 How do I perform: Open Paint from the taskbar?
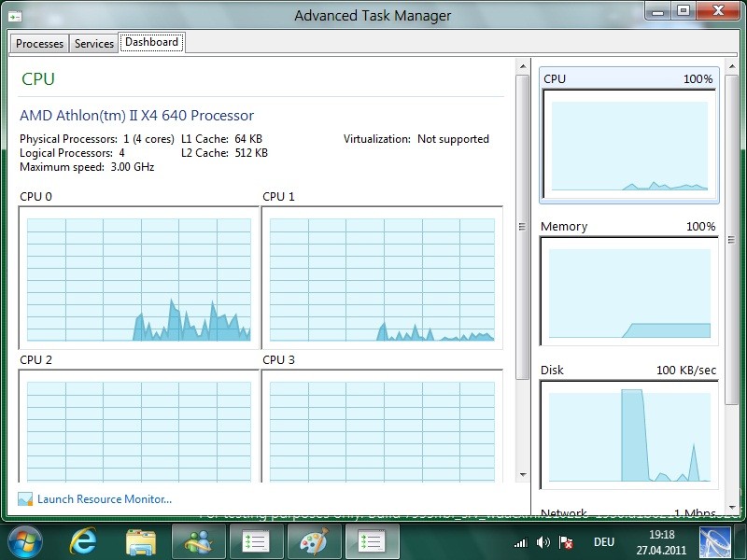pyautogui.click(x=315, y=542)
